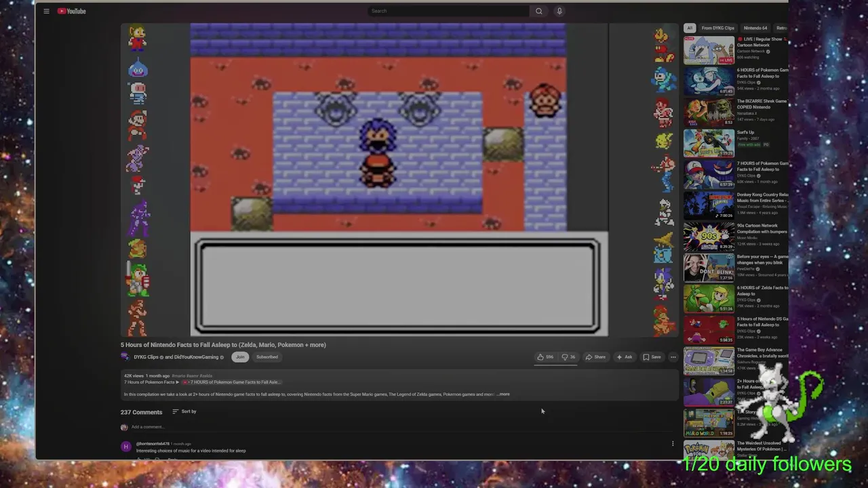Select the All filter chip
The width and height of the screenshot is (868, 488).
[x=690, y=28]
